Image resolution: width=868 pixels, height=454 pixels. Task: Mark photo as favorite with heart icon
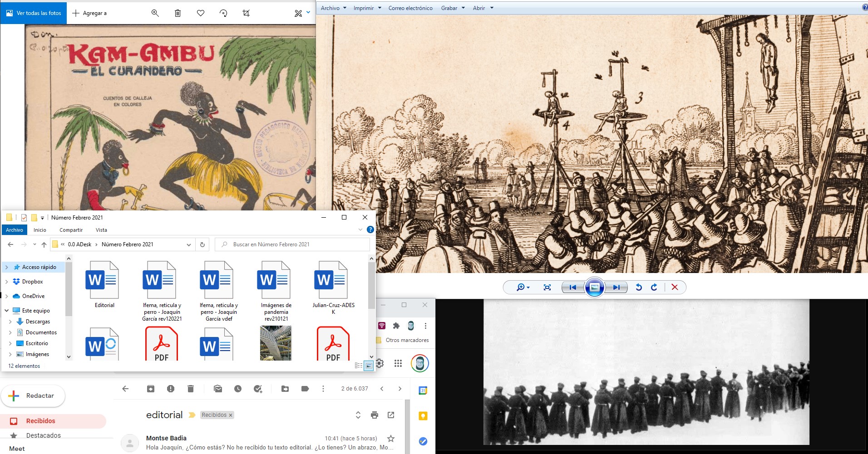point(201,13)
